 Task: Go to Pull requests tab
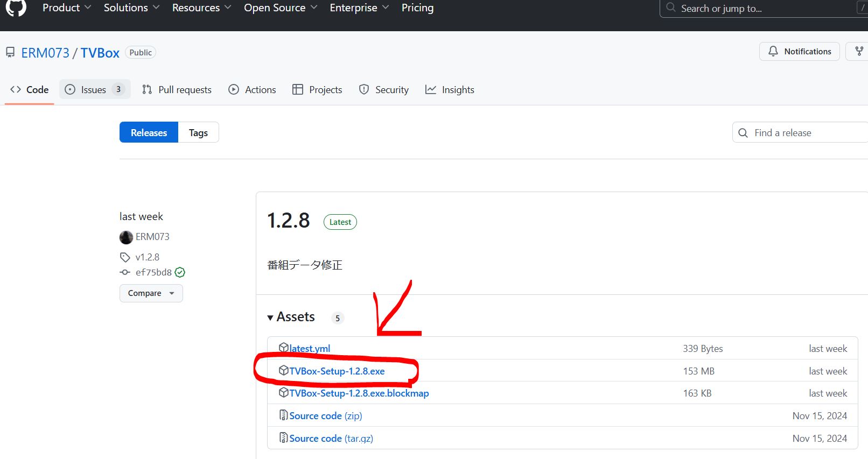tap(177, 89)
